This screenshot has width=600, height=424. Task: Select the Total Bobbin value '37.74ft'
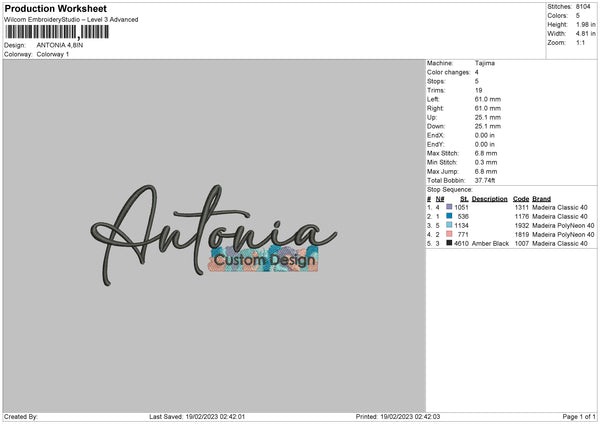485,181
